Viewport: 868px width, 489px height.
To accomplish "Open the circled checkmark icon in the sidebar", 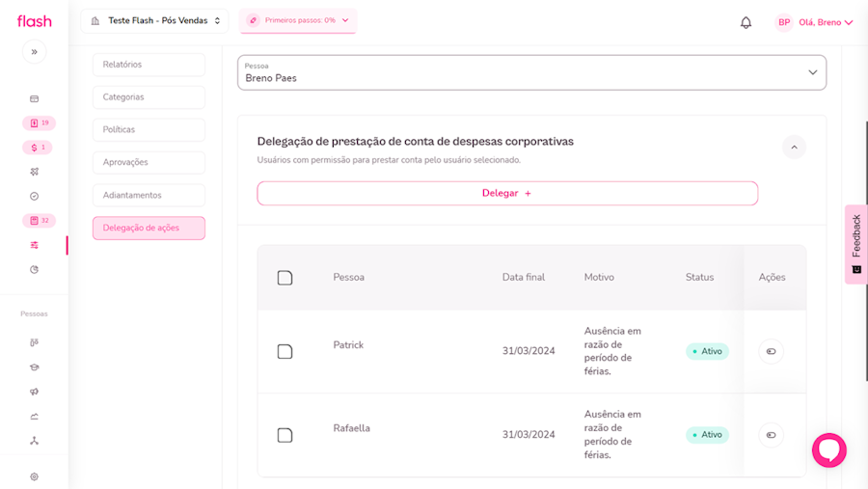I will pyautogui.click(x=35, y=196).
